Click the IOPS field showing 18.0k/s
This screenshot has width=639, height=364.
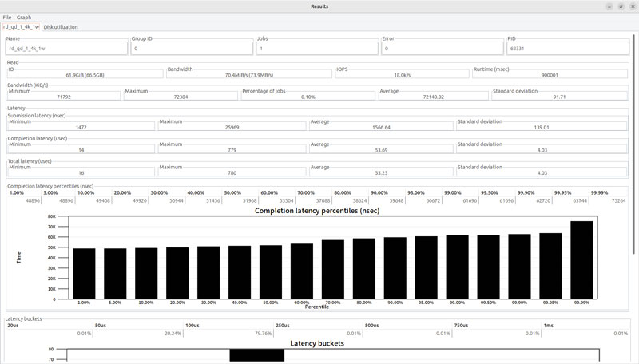click(x=402, y=75)
